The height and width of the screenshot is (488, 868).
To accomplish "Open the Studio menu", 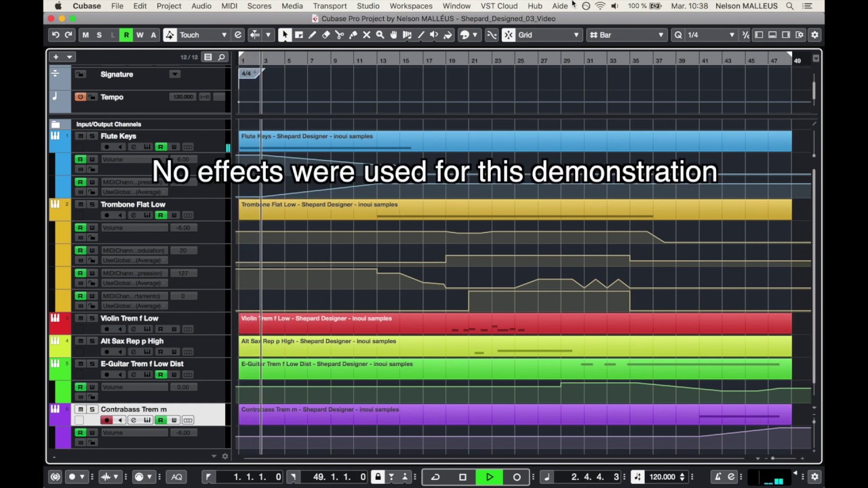I will 368,6.
